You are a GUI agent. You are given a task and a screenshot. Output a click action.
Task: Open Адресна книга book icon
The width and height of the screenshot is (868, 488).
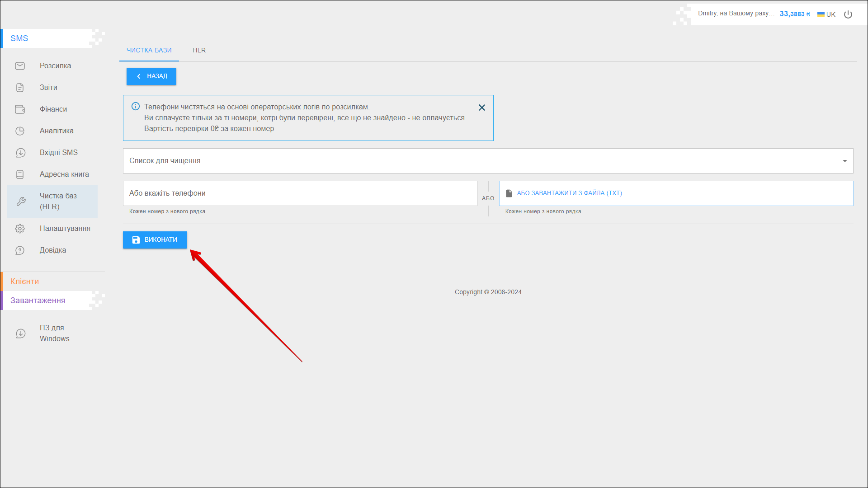[20, 174]
